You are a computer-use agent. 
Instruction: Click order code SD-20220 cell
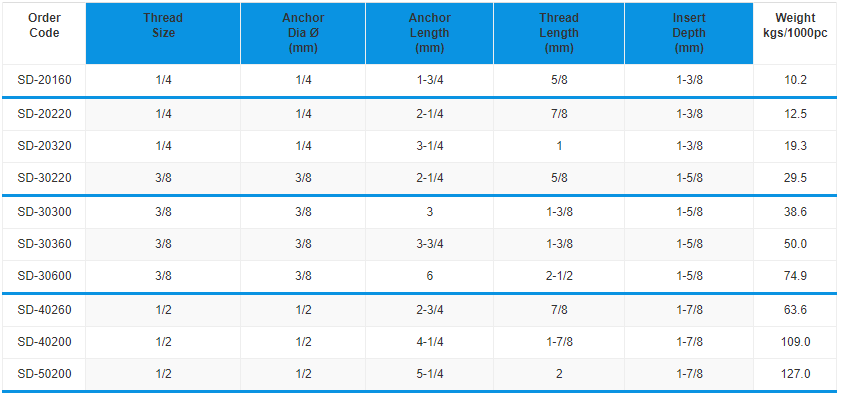click(44, 114)
